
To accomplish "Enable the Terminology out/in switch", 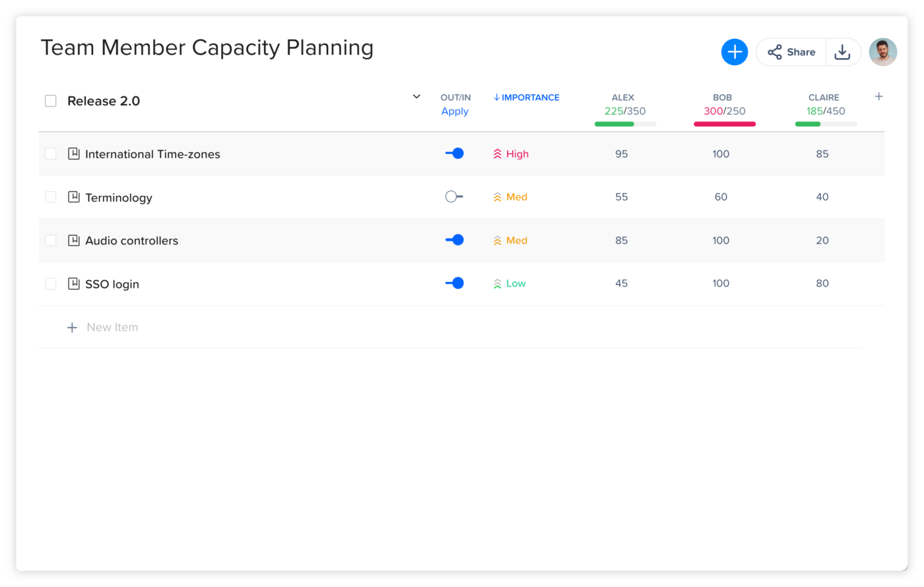I will (x=454, y=197).
